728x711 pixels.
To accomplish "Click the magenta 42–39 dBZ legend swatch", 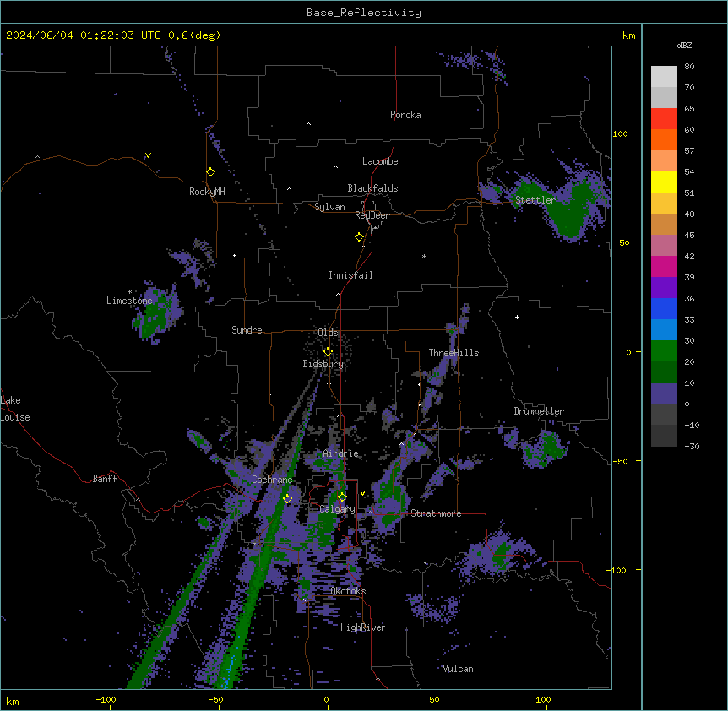I will click(x=664, y=266).
